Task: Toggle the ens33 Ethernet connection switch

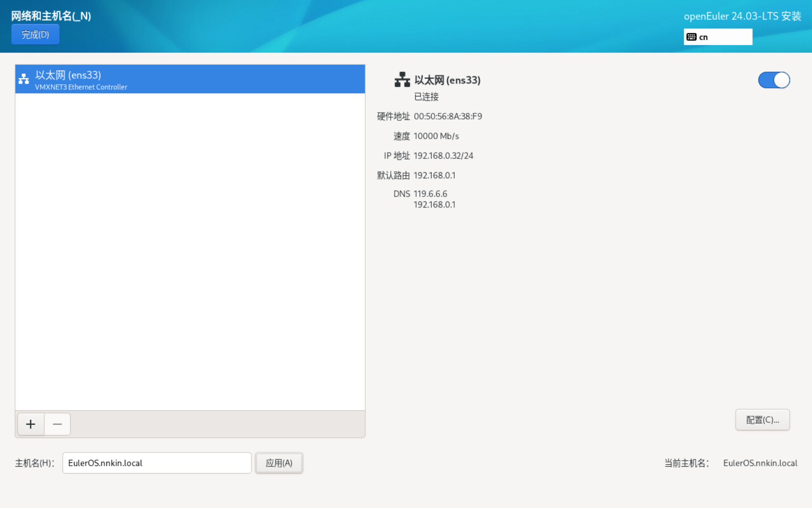Action: [x=773, y=80]
